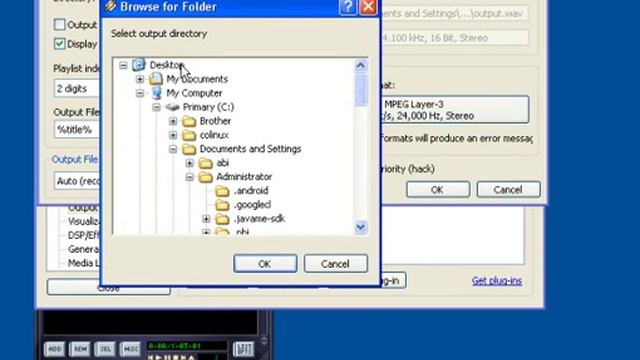Confirm with OK in Browse for Folder
The width and height of the screenshot is (640, 360).
pyautogui.click(x=265, y=264)
